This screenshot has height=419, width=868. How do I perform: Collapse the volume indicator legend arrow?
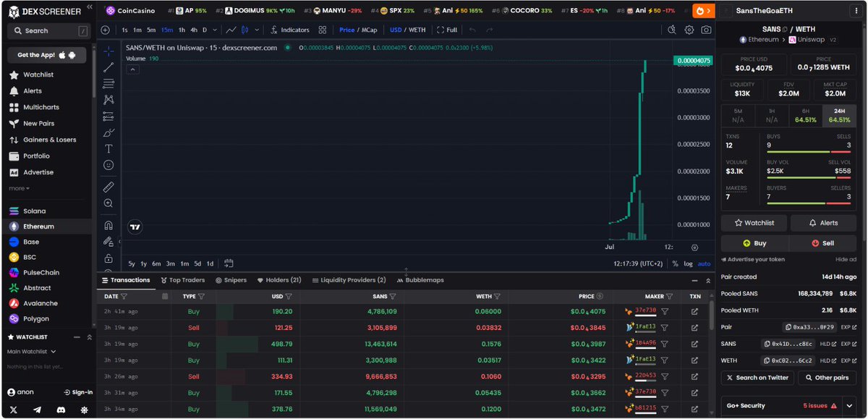click(x=133, y=69)
